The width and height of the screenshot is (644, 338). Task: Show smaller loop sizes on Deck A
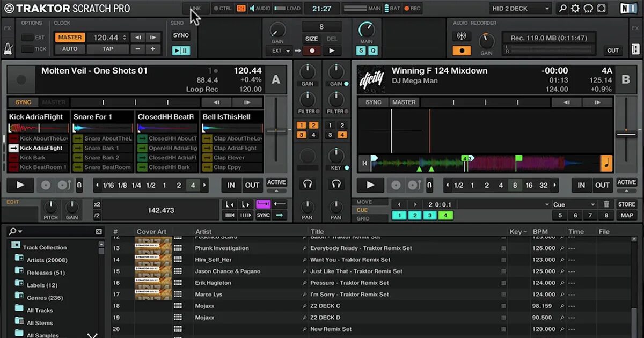[x=97, y=185]
